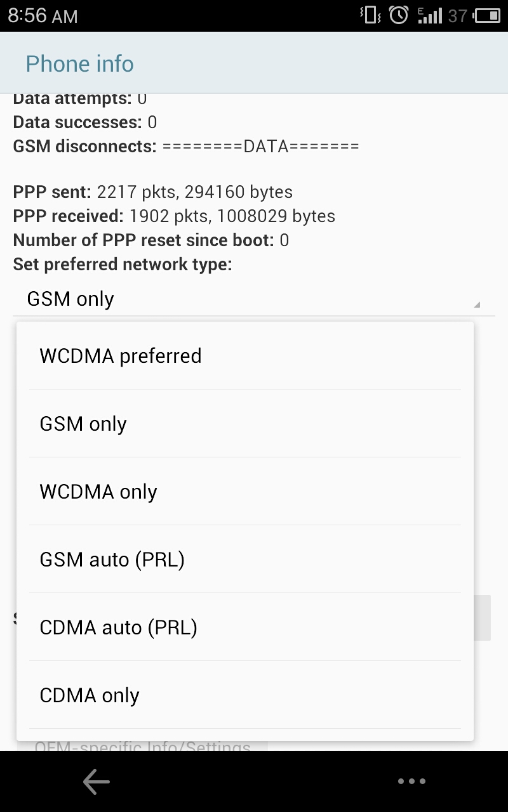Tap the 8:56 AM clock display

coord(43,15)
